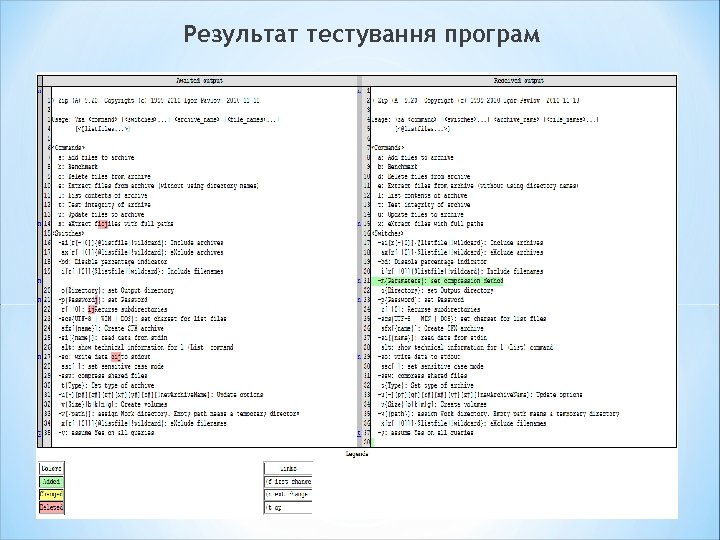This screenshot has width=720, height=540.
Task: Click top link beside right line 37
Action: [359, 433]
